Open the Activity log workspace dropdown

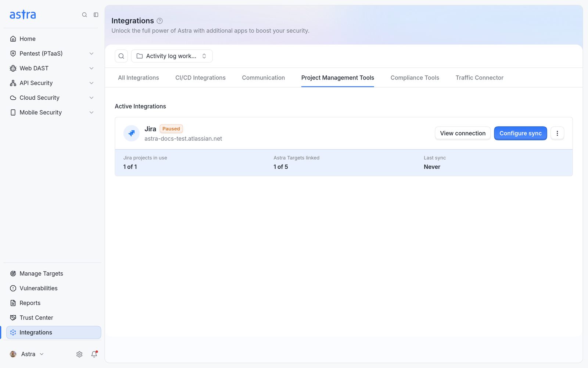pyautogui.click(x=172, y=56)
